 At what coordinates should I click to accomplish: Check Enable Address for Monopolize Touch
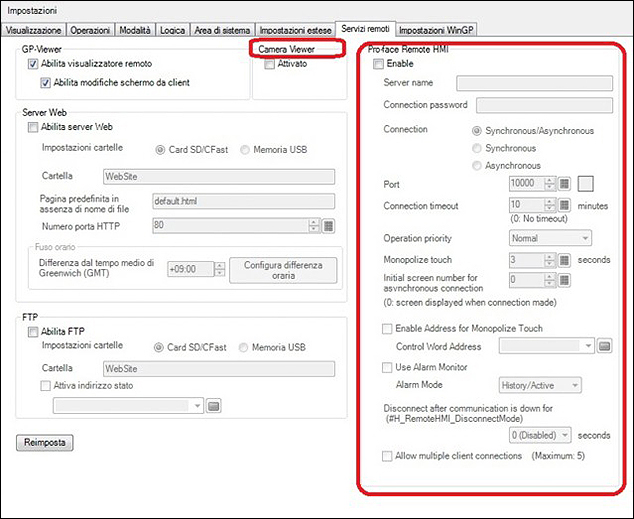(387, 329)
